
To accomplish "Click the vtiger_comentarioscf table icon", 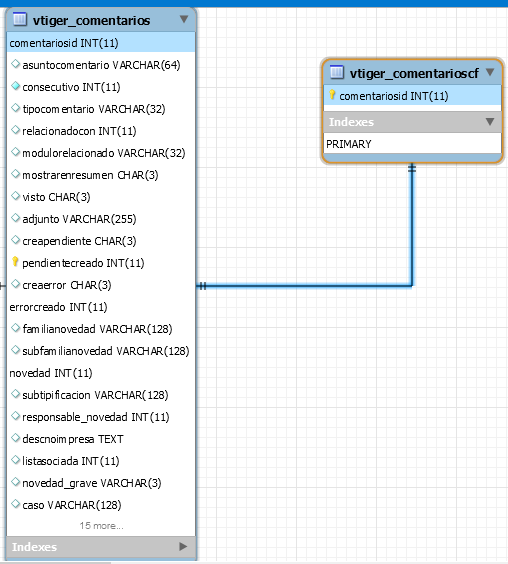I will [337, 72].
